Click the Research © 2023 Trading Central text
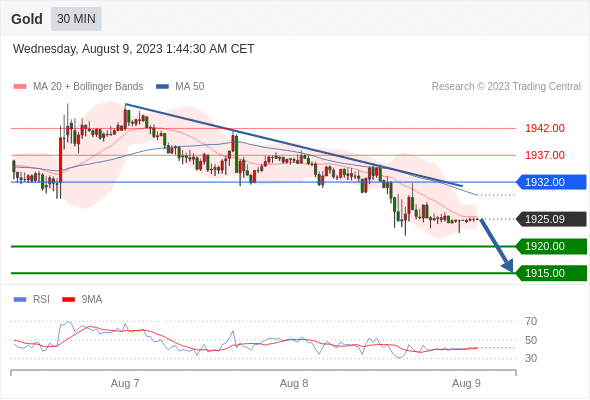590x400 pixels. 506,87
